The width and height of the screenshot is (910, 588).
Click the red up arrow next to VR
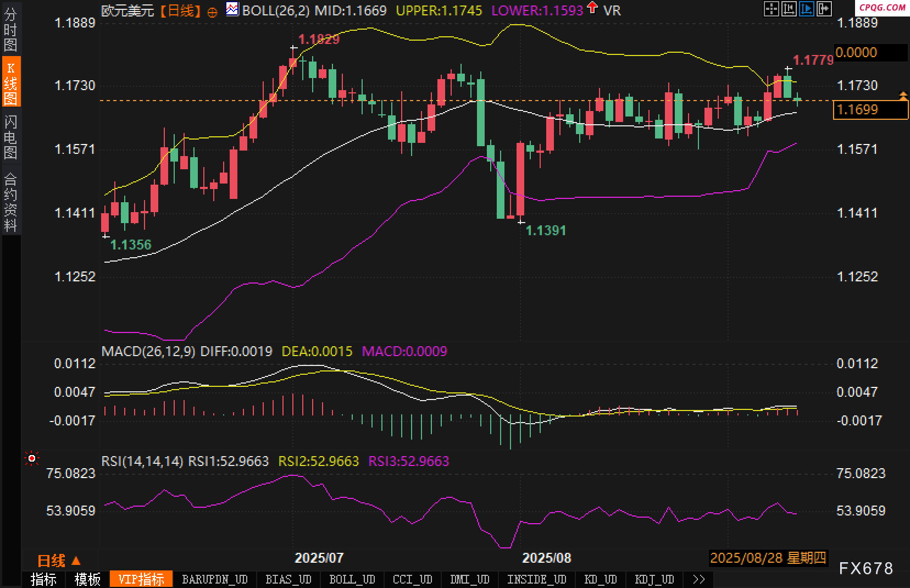click(592, 8)
